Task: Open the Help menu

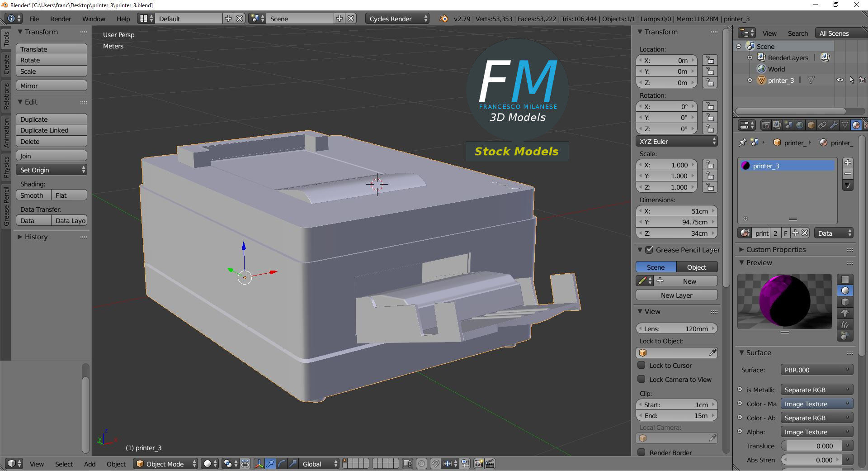Action: click(123, 19)
